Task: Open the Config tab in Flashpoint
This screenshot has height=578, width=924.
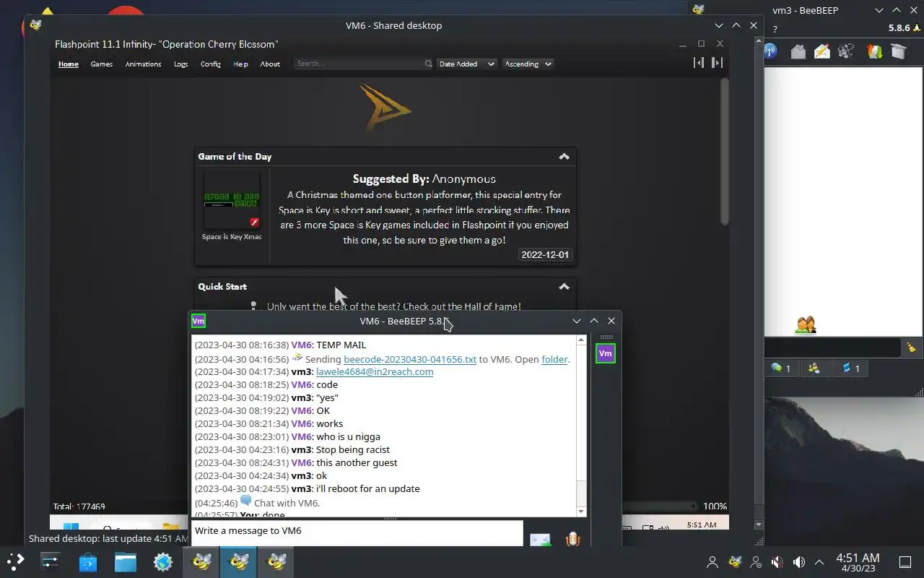Action: [x=210, y=64]
